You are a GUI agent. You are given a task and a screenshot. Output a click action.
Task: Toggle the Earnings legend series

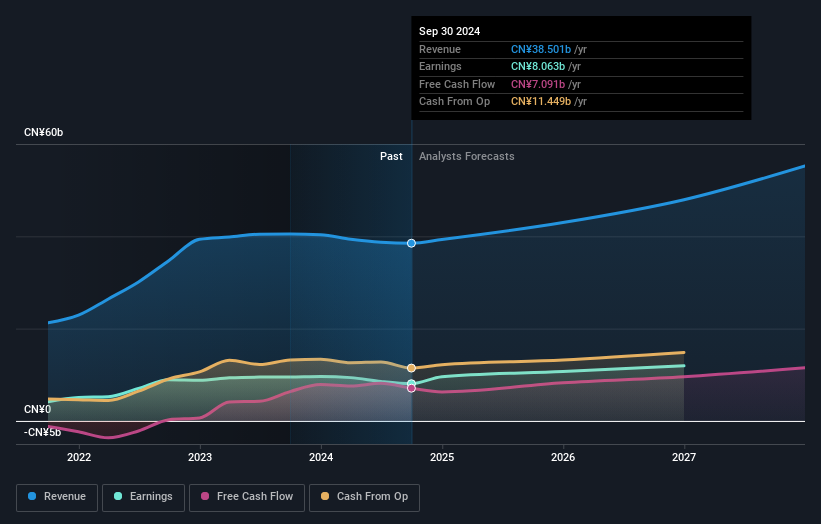click(143, 497)
